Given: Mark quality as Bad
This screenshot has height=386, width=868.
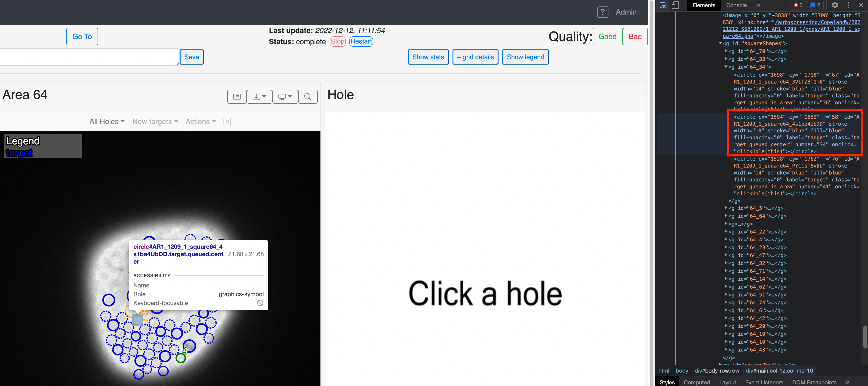Looking at the screenshot, I should pos(635,36).
